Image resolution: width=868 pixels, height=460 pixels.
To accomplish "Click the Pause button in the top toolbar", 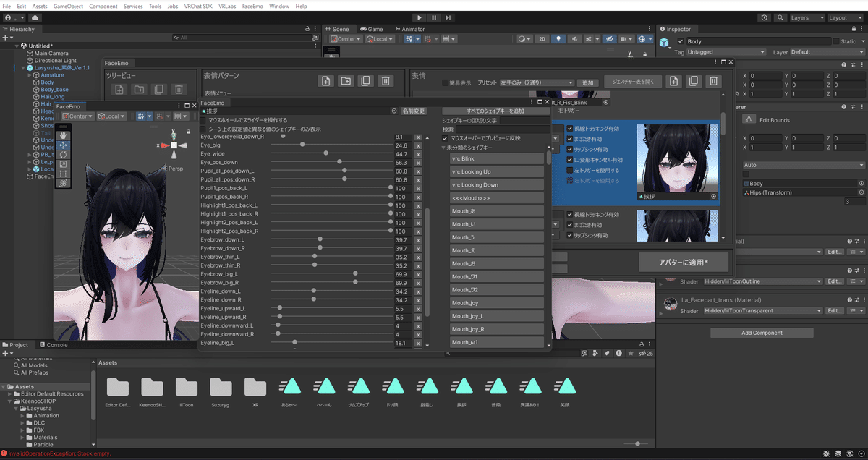I will (x=434, y=17).
